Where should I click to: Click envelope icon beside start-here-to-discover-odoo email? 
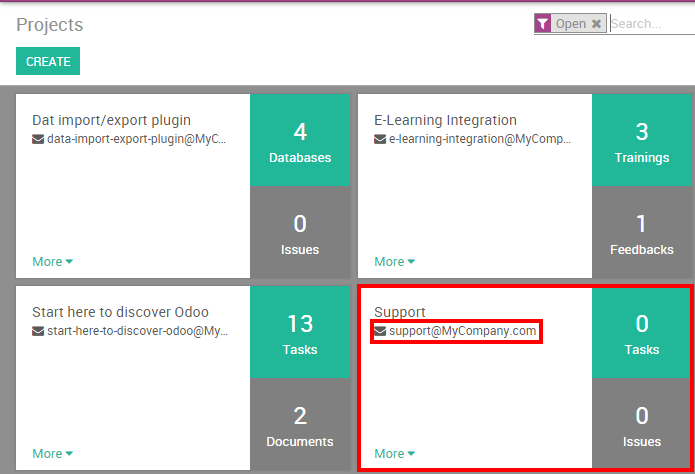tap(38, 331)
